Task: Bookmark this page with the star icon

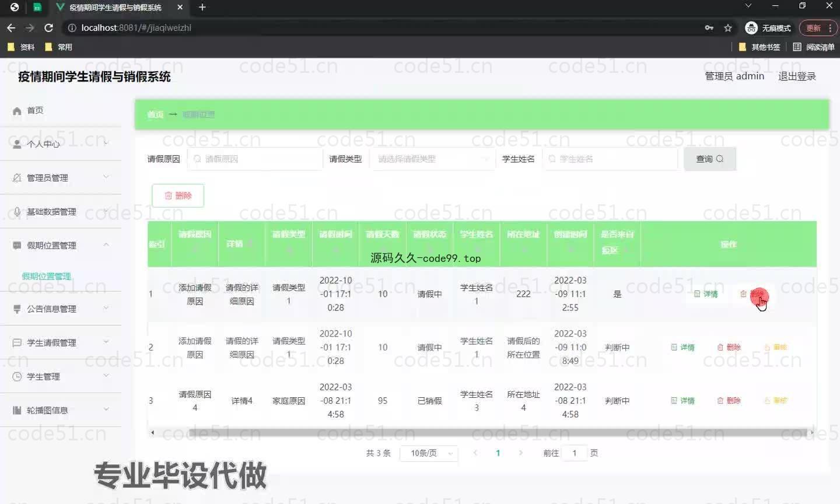Action: click(x=728, y=27)
